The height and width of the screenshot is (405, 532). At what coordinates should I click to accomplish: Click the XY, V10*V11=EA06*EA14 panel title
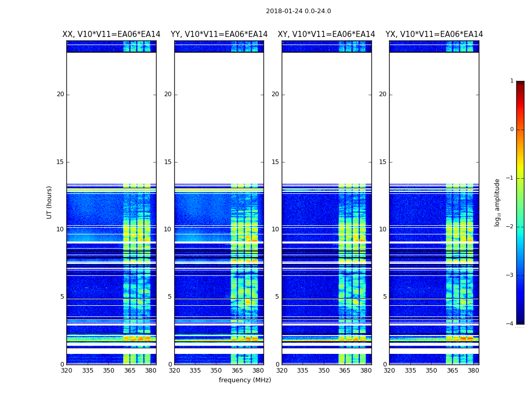(326, 34)
